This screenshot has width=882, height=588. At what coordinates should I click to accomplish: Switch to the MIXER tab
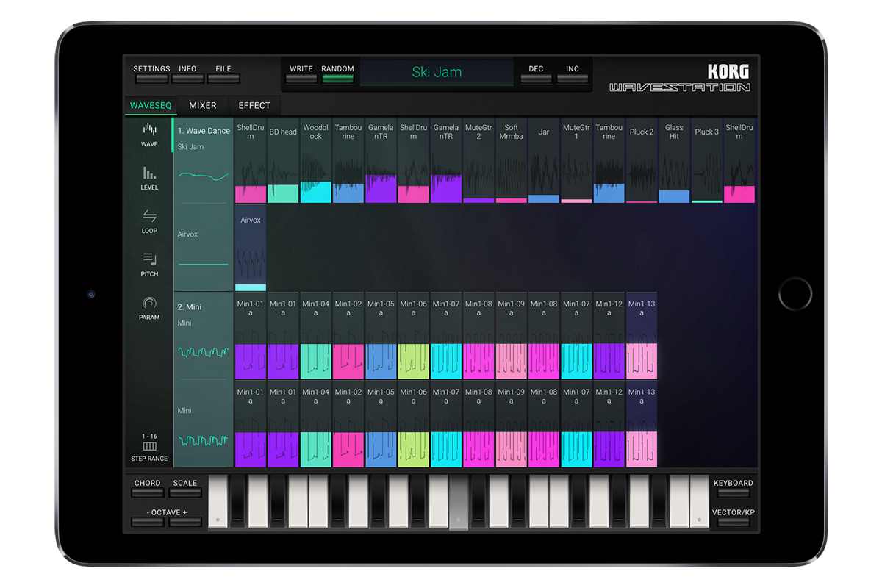tap(203, 106)
